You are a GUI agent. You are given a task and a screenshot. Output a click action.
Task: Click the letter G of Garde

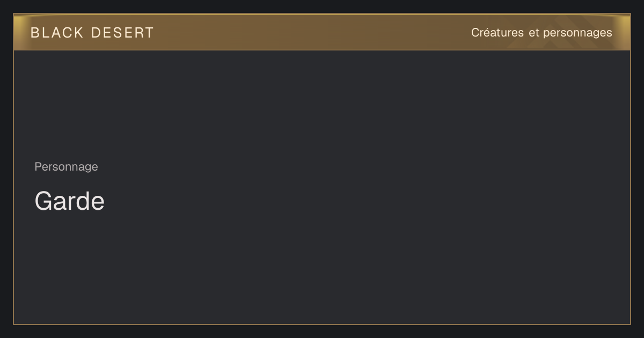pyautogui.click(x=43, y=201)
